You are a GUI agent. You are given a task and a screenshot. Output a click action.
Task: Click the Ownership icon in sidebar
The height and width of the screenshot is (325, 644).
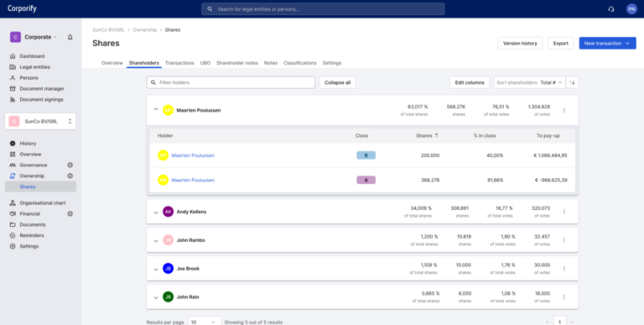13,176
